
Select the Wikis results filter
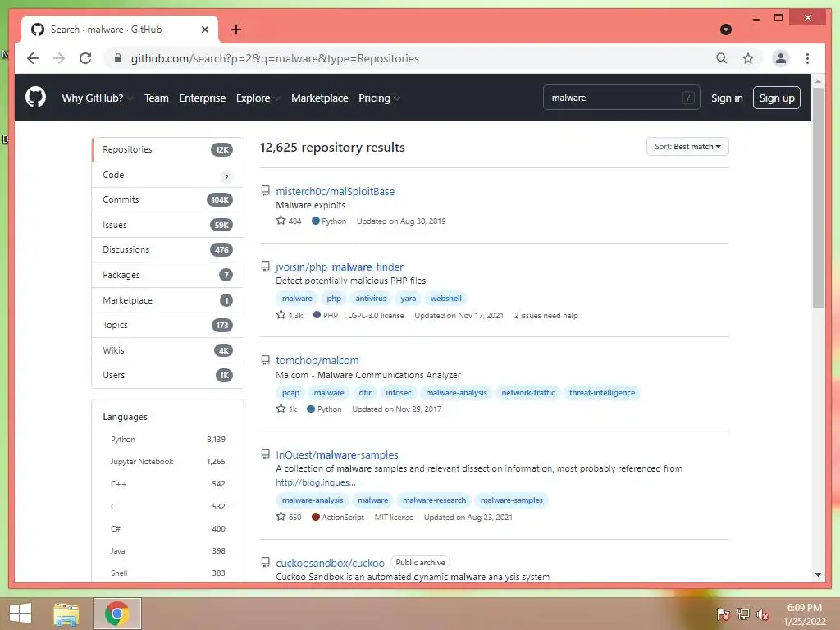[x=167, y=350]
